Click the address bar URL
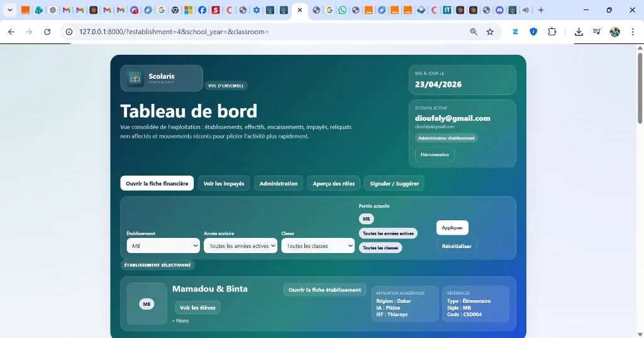The height and width of the screenshot is (338, 644). (x=174, y=31)
